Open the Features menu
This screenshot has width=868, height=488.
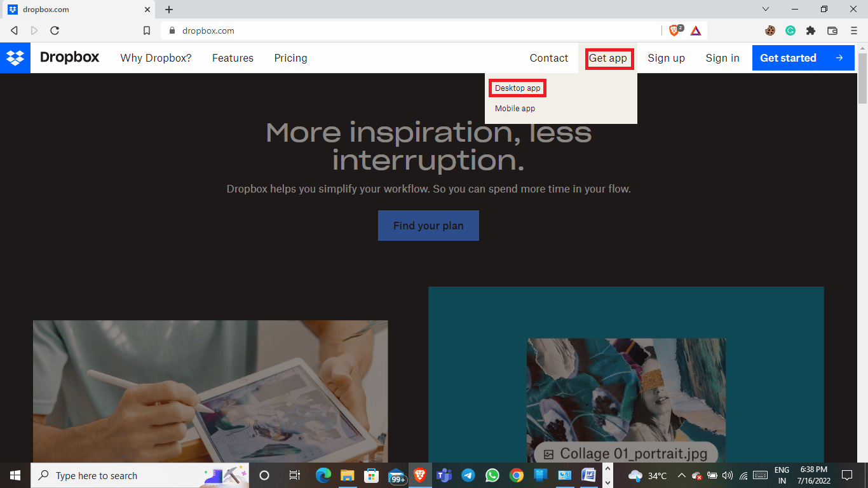point(233,58)
